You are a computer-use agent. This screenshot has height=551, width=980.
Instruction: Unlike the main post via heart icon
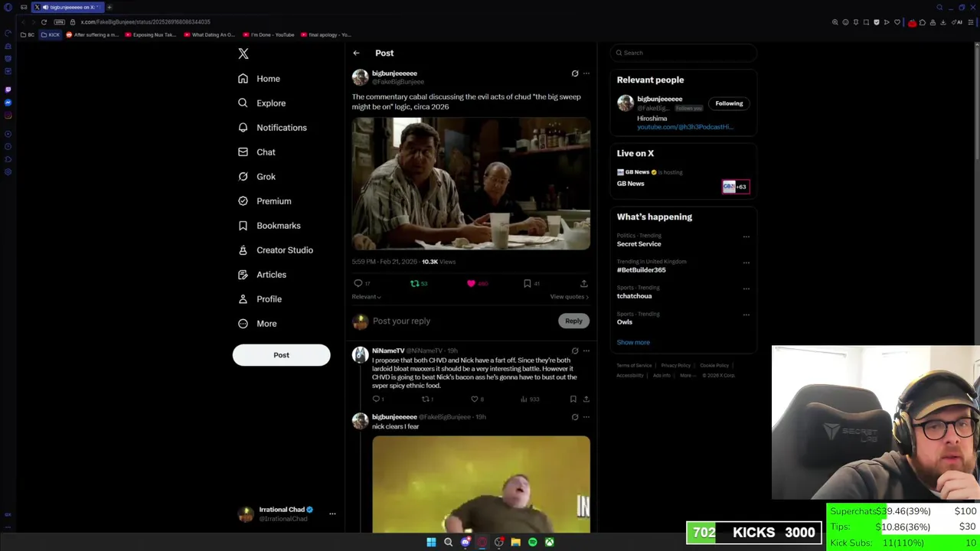471,283
